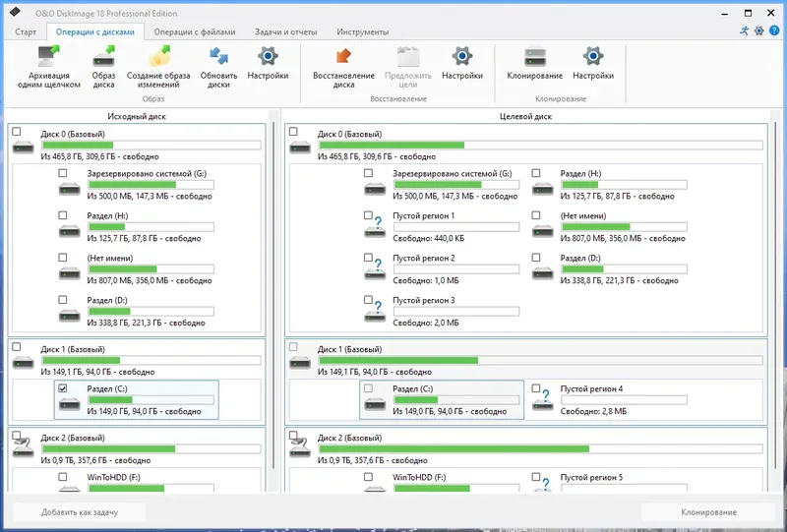Viewport: 787px width, 532px height.
Task: Open the Задачи и отчеты tab
Action: (x=286, y=31)
